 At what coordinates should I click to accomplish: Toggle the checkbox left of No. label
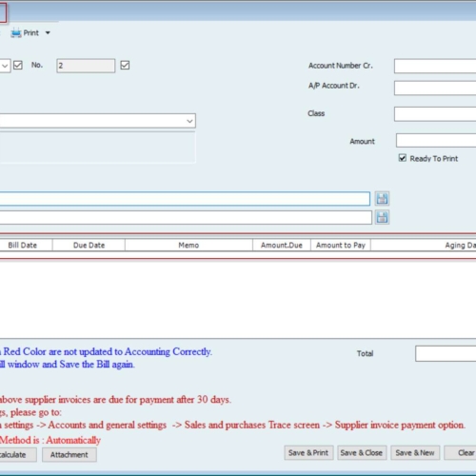pyautogui.click(x=18, y=66)
